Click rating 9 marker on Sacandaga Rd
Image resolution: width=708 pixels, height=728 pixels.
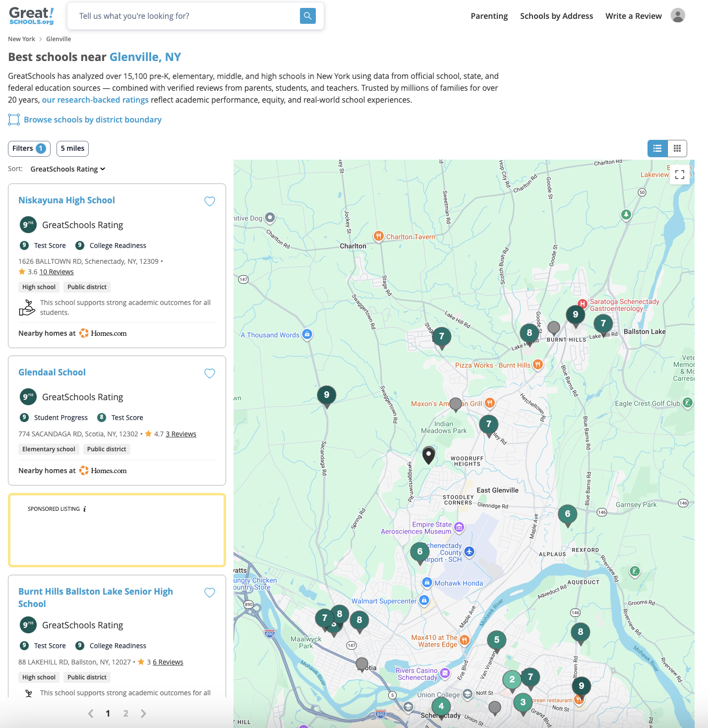click(x=326, y=396)
